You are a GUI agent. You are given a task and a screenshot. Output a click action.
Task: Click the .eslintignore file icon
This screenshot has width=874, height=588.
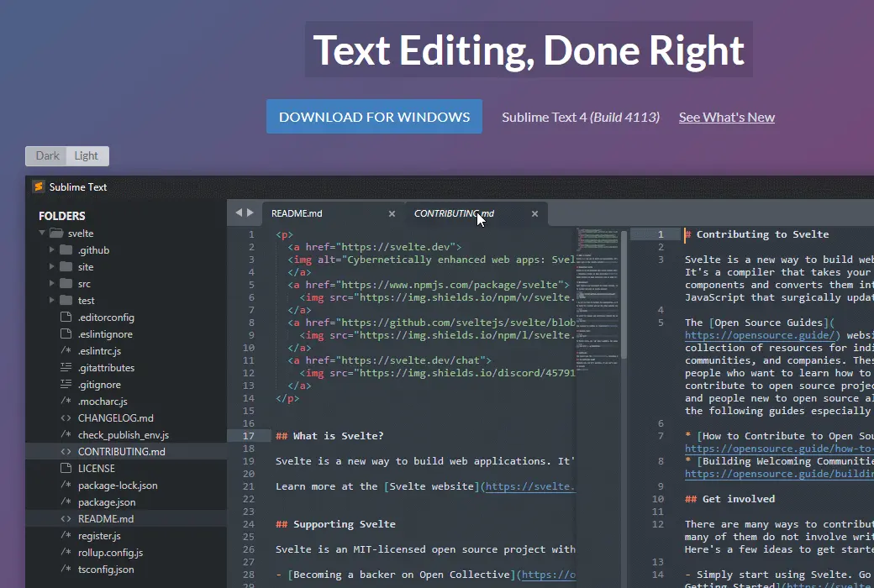point(66,333)
